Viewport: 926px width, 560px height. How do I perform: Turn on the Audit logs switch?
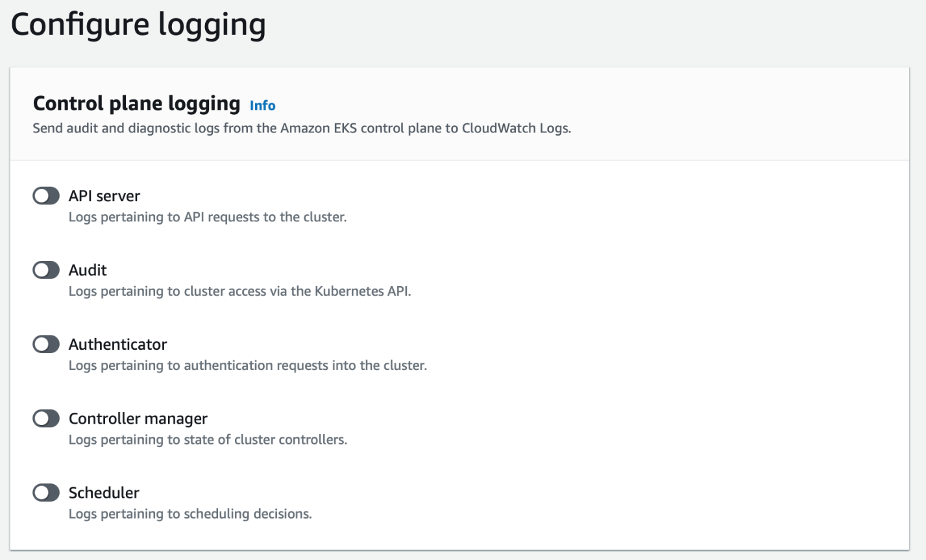point(46,270)
